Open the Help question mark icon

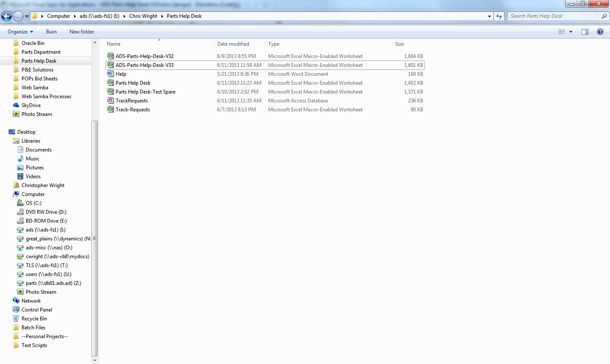(x=600, y=32)
